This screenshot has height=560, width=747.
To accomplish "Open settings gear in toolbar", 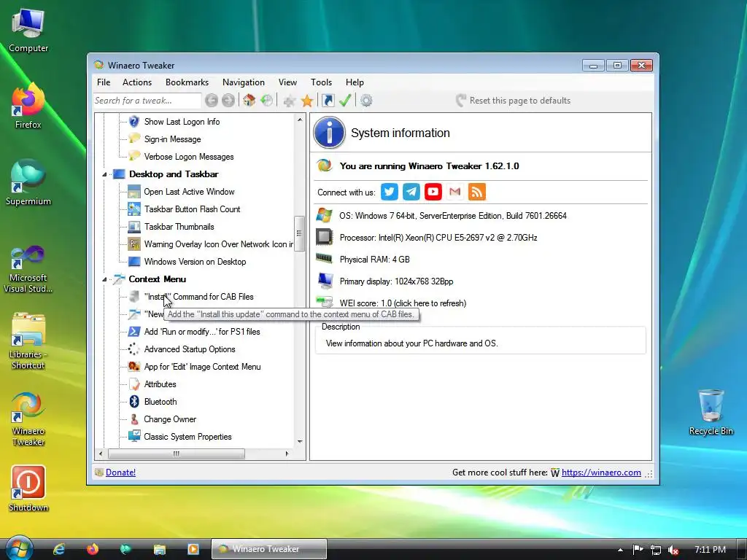I will tap(366, 101).
